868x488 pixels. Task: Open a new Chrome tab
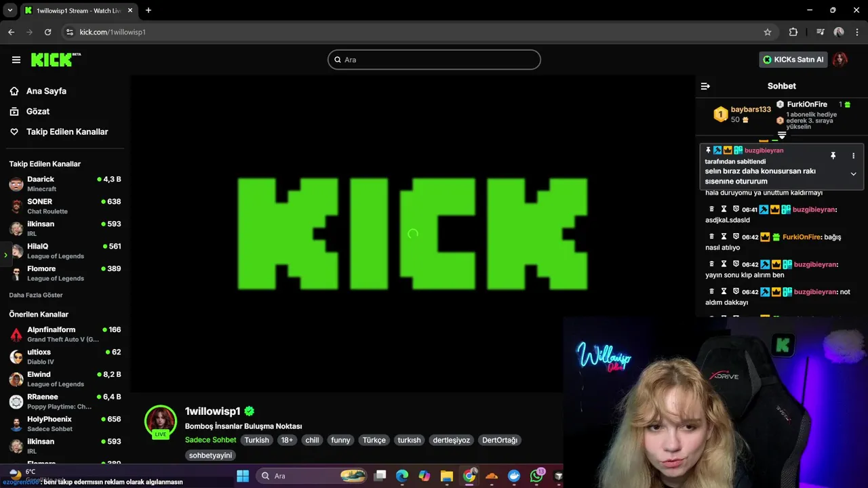click(148, 10)
